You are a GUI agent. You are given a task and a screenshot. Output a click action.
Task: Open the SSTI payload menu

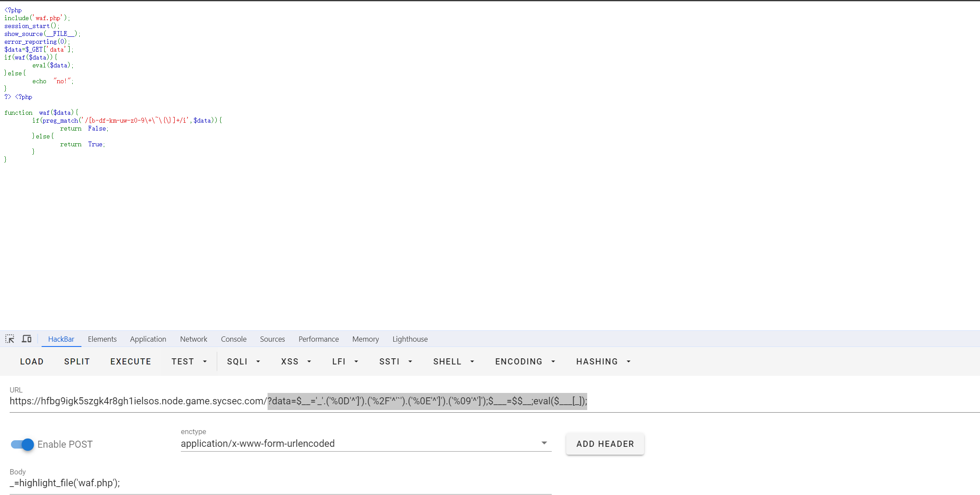click(x=395, y=361)
